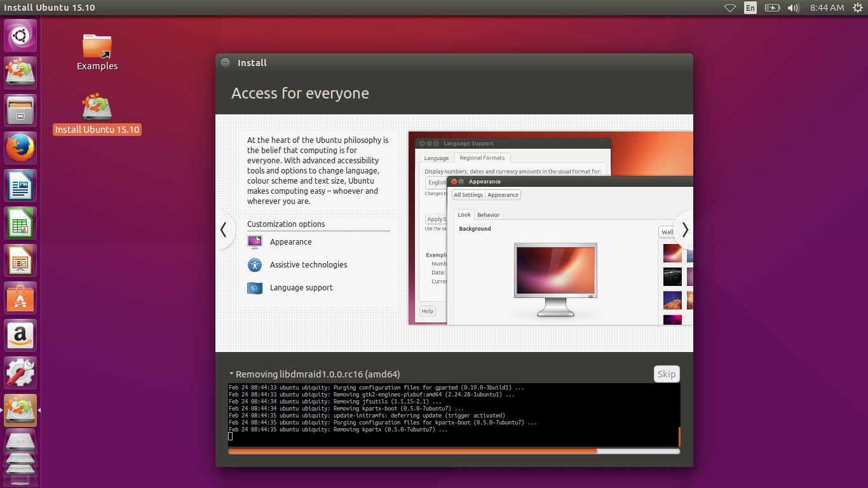This screenshot has height=488, width=868.
Task: Launch LibreOffice Writer from the launcher
Action: 20,185
